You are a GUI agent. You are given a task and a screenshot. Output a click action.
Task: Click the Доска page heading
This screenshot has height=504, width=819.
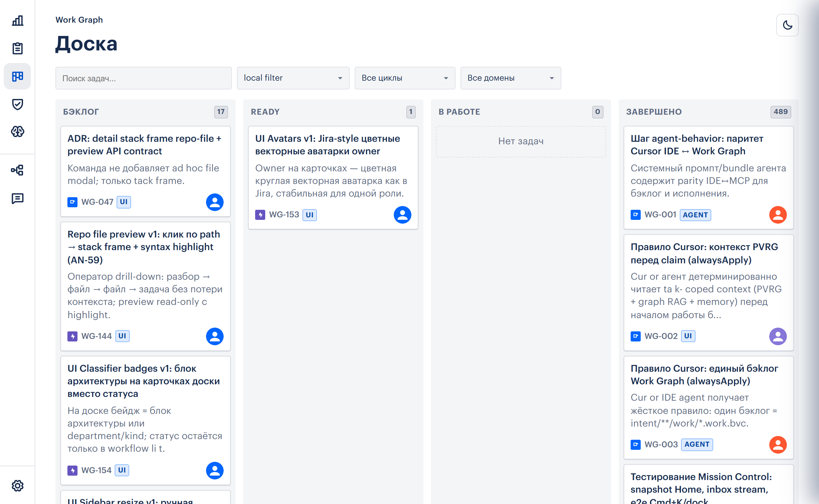point(86,44)
